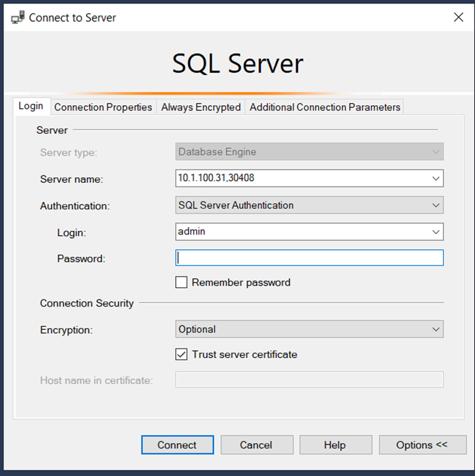Focus the Password input field
Viewport: 475px width, 476px height.
pyautogui.click(x=309, y=258)
